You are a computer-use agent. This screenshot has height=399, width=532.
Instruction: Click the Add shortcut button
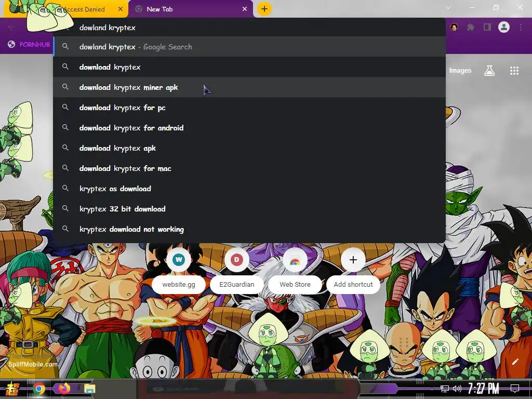tap(353, 284)
